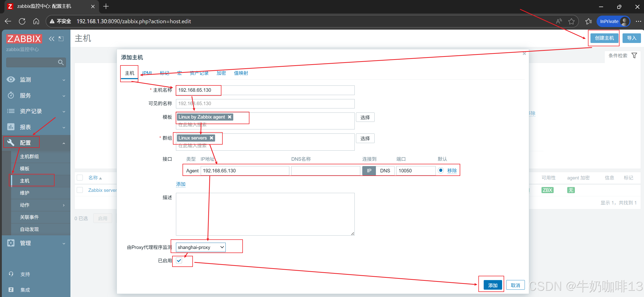The height and width of the screenshot is (297, 644).
Task: Click the blue 添加 button to submit the host
Action: 492,285
